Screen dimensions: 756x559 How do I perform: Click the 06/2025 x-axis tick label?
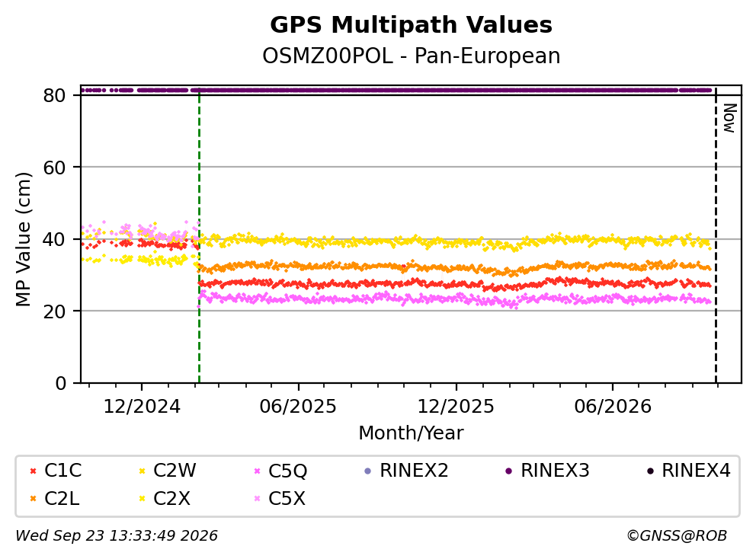click(298, 406)
